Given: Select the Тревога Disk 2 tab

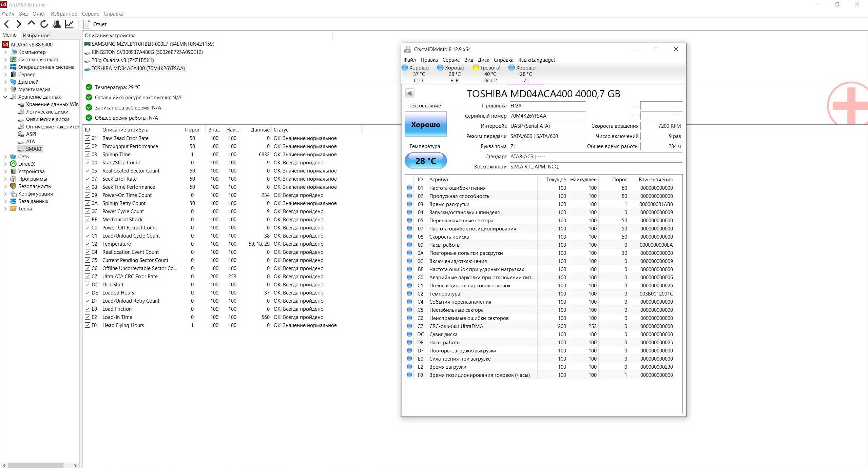Looking at the screenshot, I should pos(490,74).
